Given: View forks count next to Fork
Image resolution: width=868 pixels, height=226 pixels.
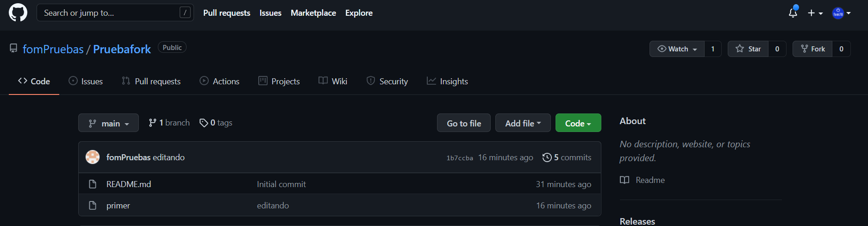Looking at the screenshot, I should [842, 49].
